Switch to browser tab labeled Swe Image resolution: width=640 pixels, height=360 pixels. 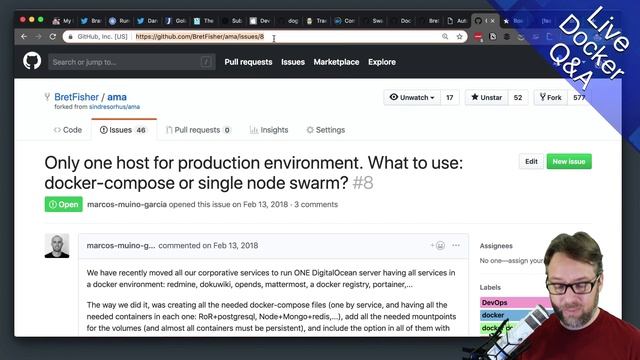pos(373,21)
